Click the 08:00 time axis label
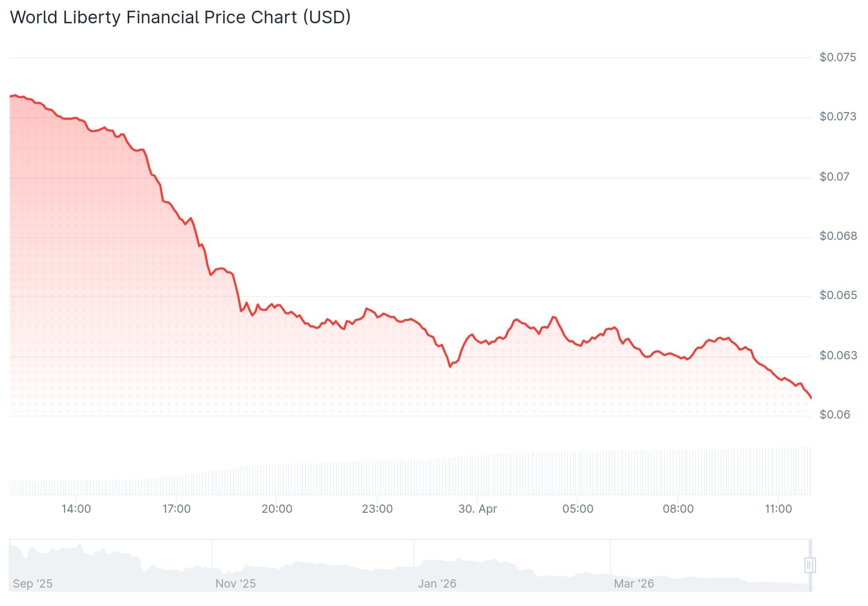 pos(678,509)
